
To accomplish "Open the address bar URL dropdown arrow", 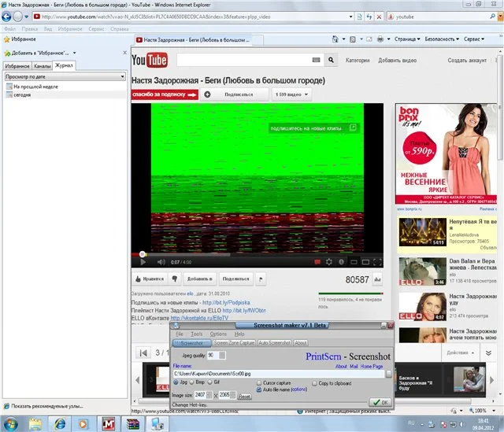I will click(x=350, y=17).
